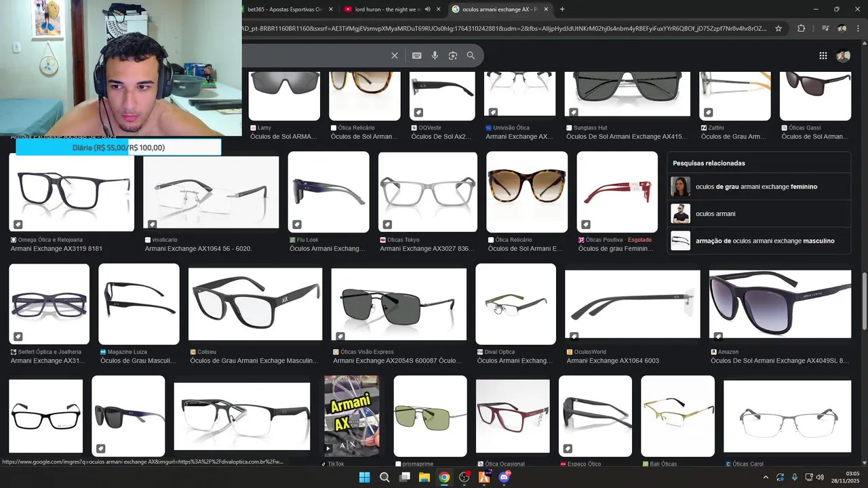The image size is (868, 488).
Task: Click the Chrome icon on the taskbar
Action: [x=444, y=477]
